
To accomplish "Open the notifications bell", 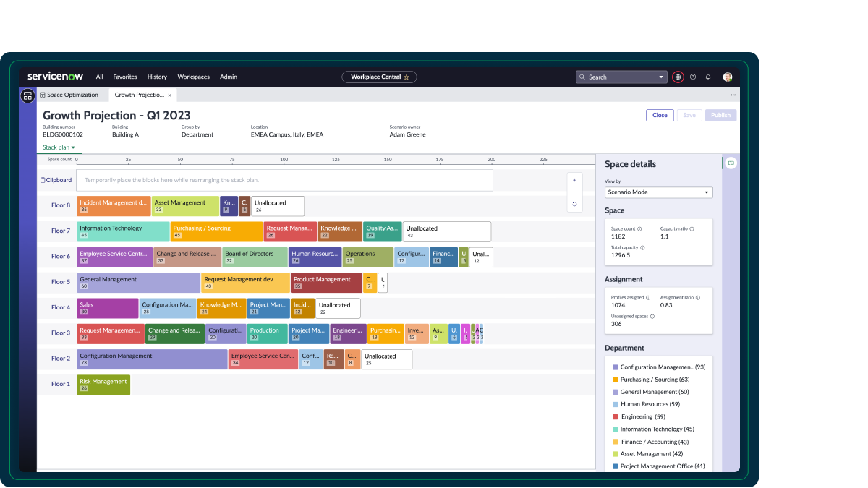I will click(x=708, y=77).
